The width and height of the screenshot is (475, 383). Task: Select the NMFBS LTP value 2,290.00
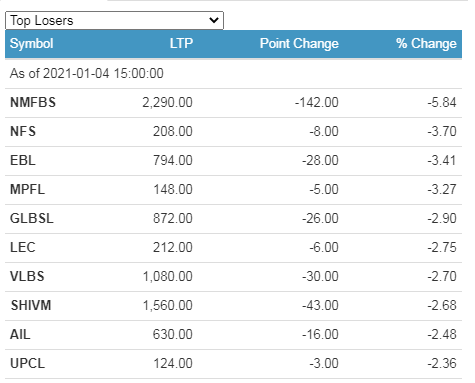pos(167,102)
